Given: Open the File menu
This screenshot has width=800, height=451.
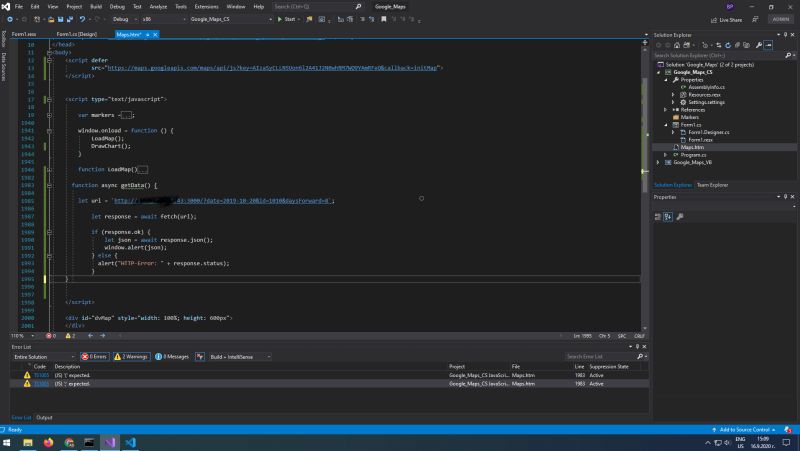Looking at the screenshot, I should (19, 7).
